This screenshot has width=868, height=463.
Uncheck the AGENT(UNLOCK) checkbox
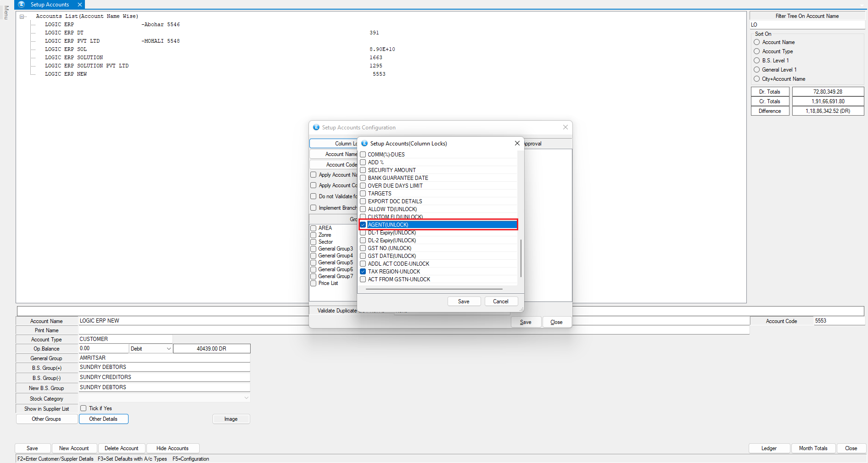pyautogui.click(x=363, y=225)
